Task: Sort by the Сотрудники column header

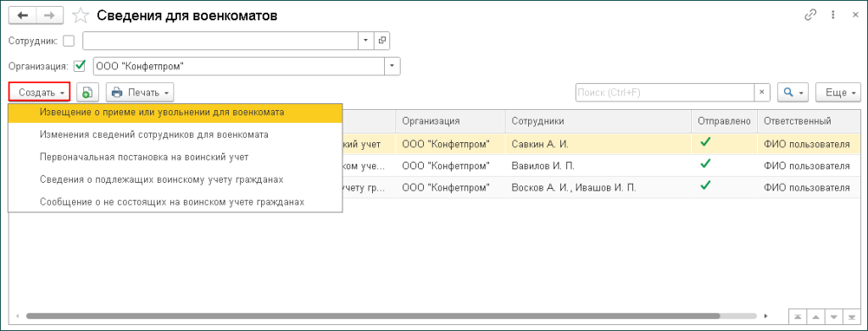Action: coord(598,121)
